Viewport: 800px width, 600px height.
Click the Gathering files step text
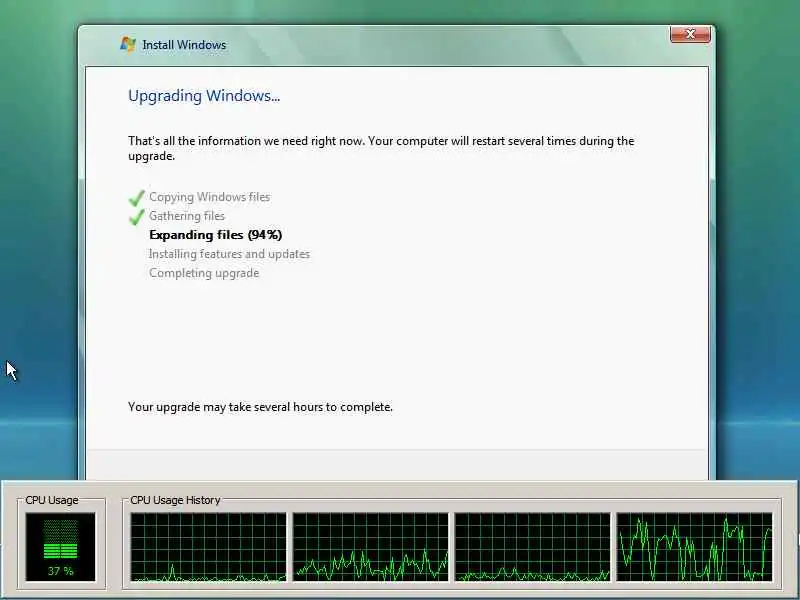[x=187, y=216]
